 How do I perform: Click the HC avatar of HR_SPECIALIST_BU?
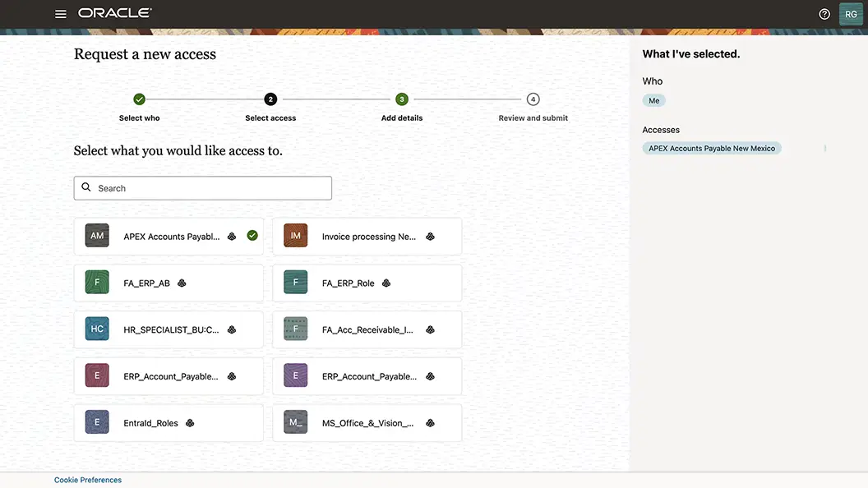97,329
